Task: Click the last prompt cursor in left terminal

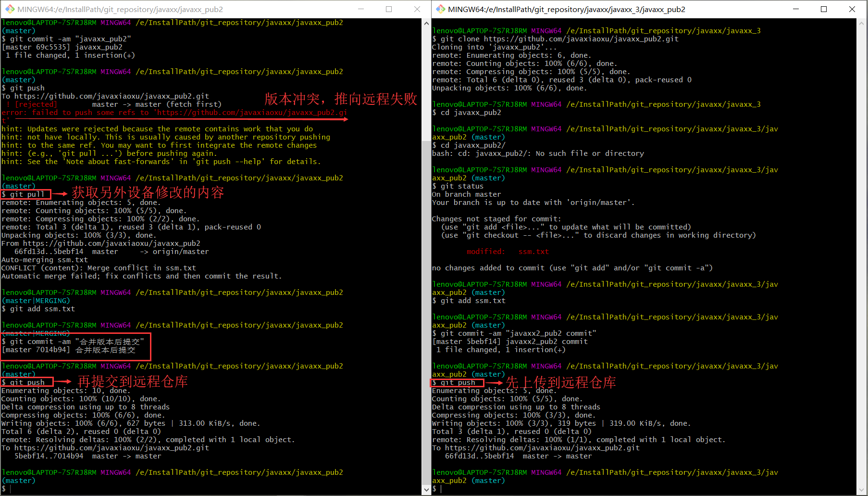Action: (10, 489)
